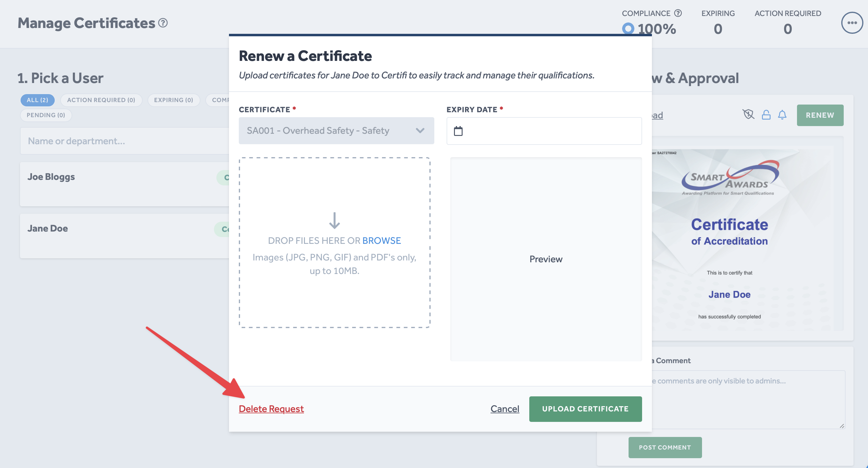Click the padlock icon near Renew
This screenshot has width=868, height=468.
(766, 115)
